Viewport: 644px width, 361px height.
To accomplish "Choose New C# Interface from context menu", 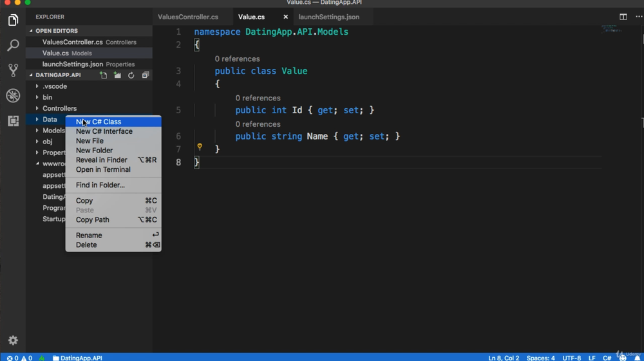I will pyautogui.click(x=113, y=131).
